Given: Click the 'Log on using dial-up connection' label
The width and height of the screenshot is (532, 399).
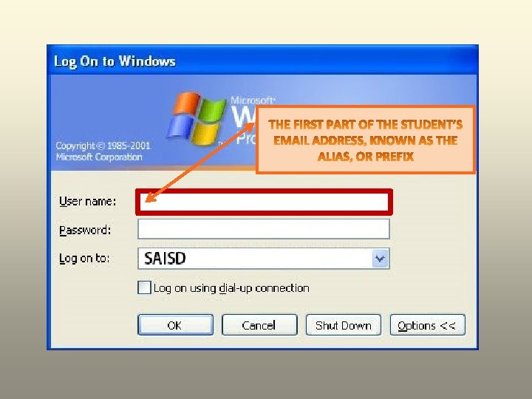Looking at the screenshot, I should (231, 288).
